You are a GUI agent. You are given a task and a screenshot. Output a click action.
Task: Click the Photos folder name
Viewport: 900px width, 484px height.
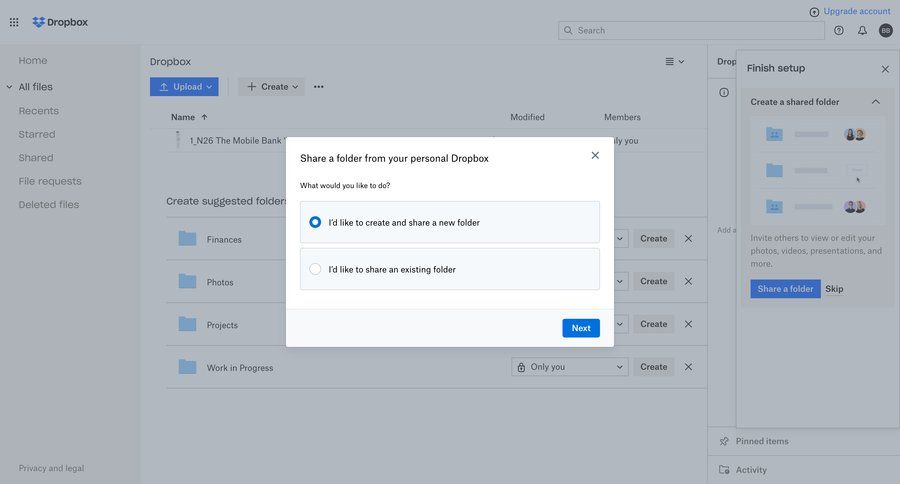click(x=220, y=282)
